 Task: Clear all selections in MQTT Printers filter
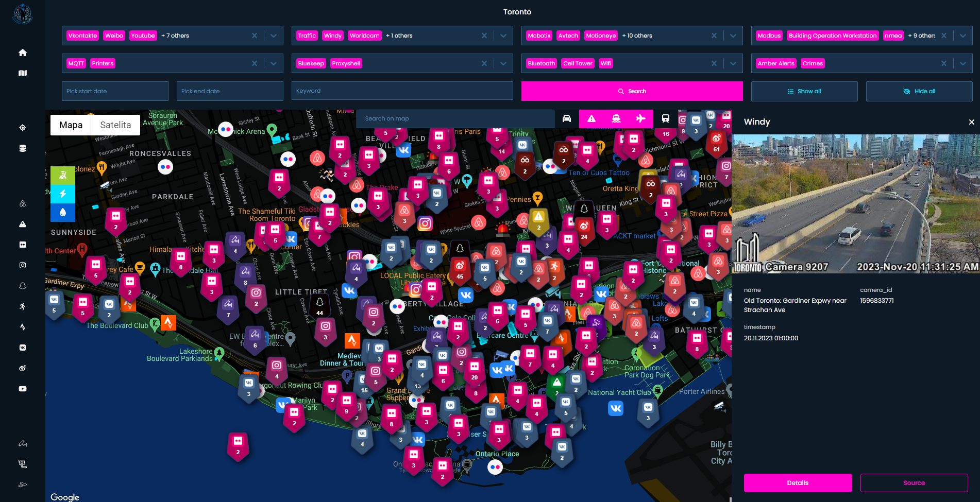coord(255,63)
